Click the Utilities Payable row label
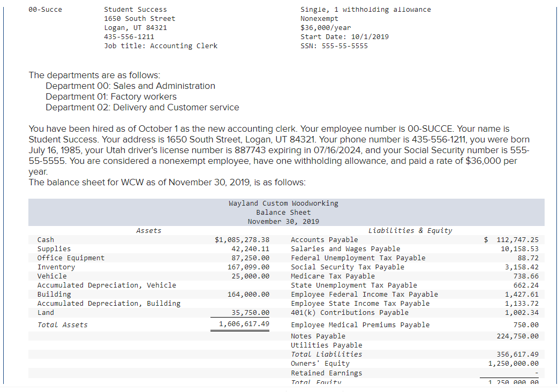558x392 pixels. (326, 345)
